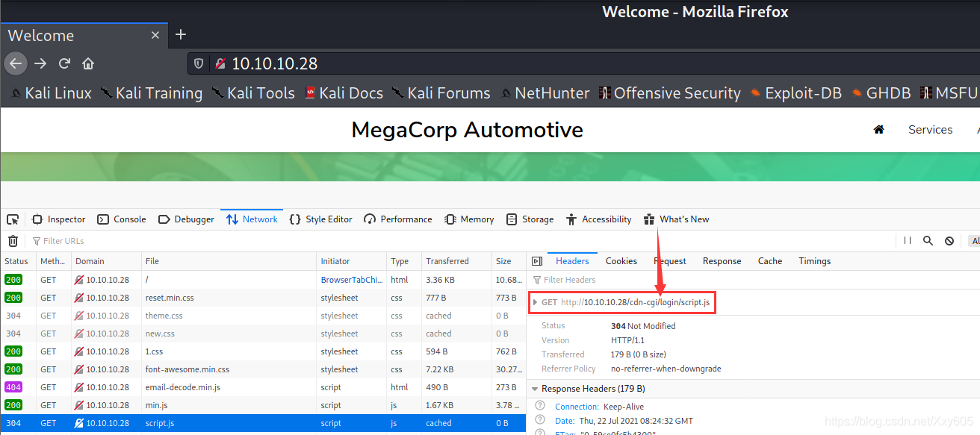This screenshot has width=980, height=435.
Task: Open the GHDB bookmark
Action: 881,93
